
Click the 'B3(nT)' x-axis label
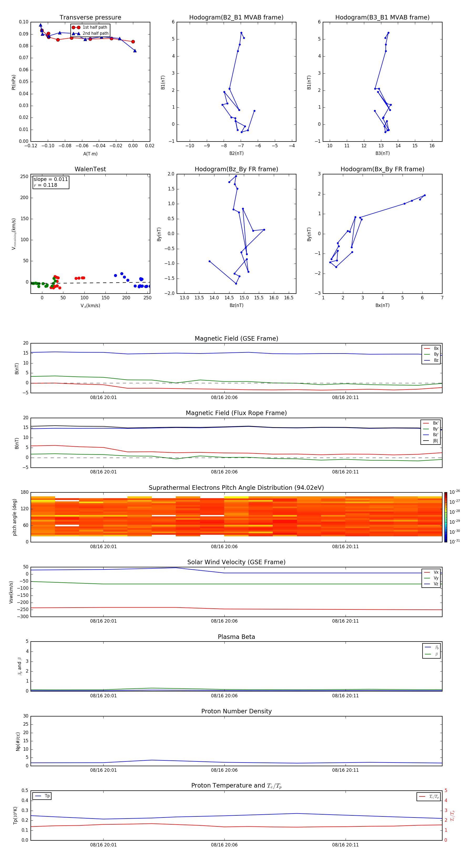[x=382, y=153]
